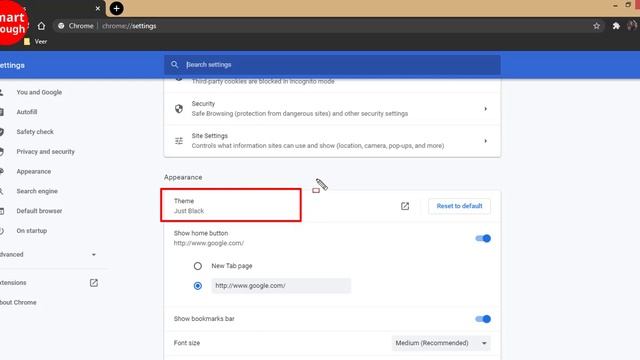Select New Tab page radio option
Viewport: 640px width, 360px height.
point(198,266)
